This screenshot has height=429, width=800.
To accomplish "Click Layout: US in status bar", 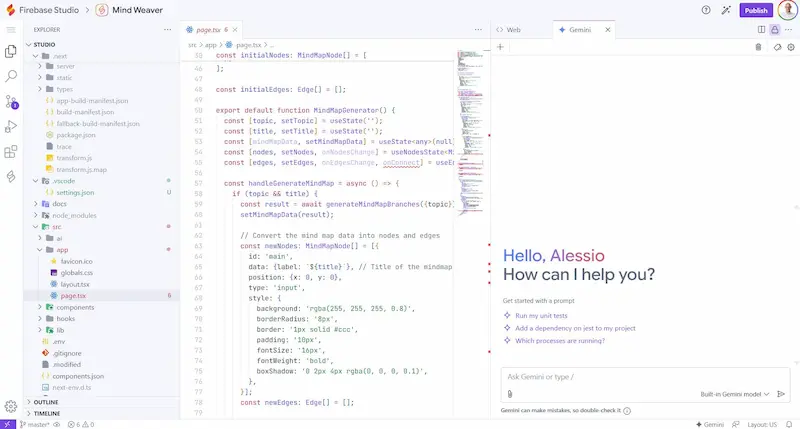I will [x=762, y=424].
